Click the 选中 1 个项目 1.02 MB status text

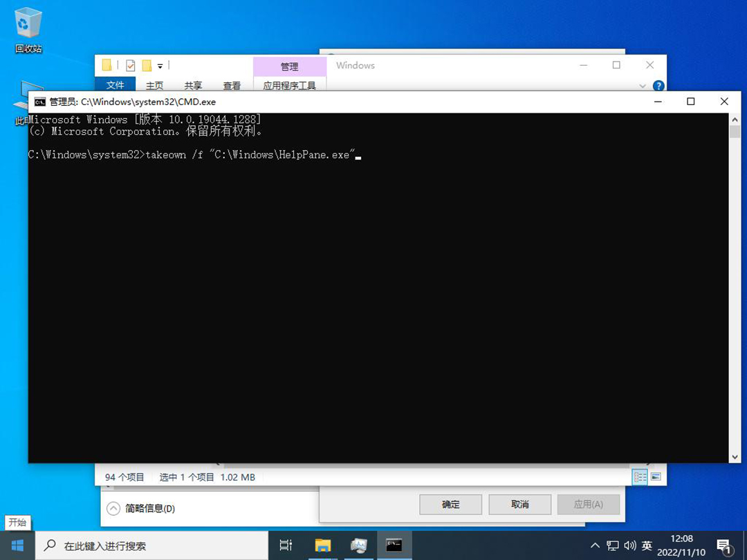[x=207, y=477]
